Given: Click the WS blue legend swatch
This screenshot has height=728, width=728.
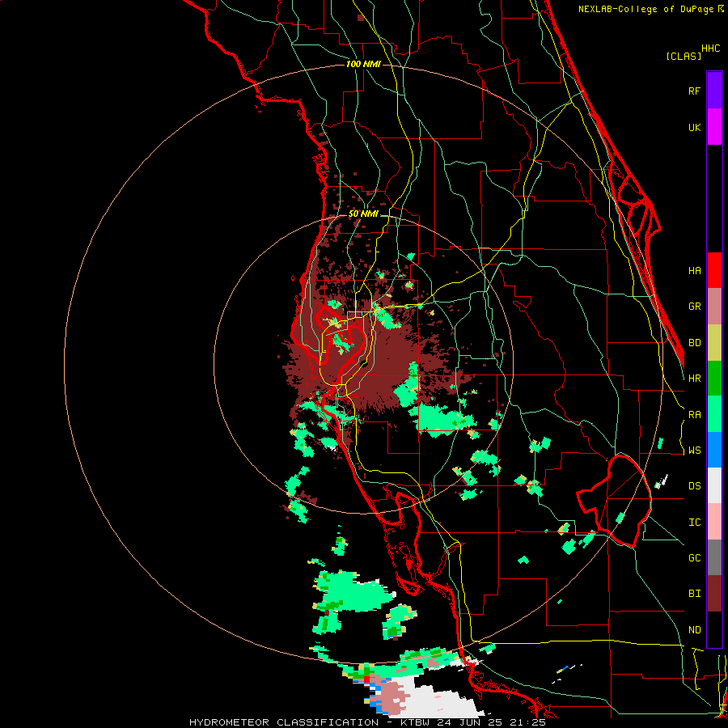Looking at the screenshot, I should pyautogui.click(x=714, y=450).
